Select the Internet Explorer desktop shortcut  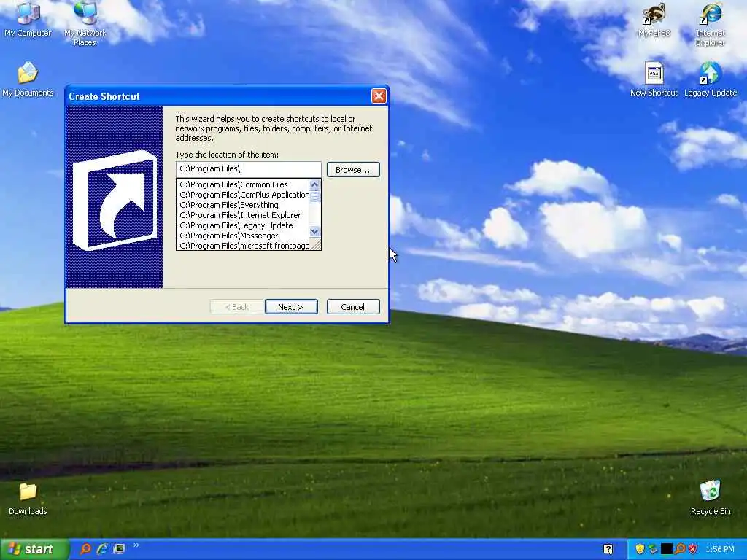tap(711, 24)
